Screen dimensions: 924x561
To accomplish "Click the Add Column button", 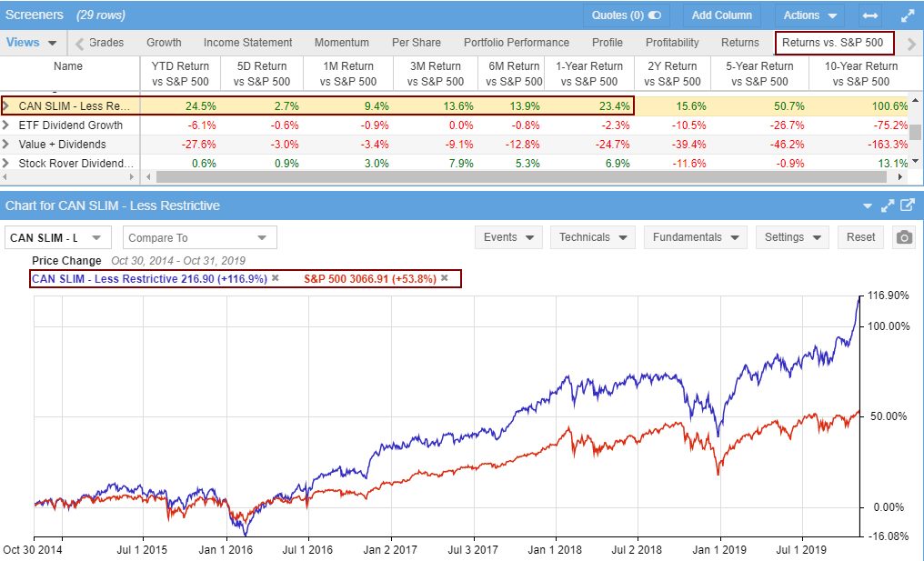I will pos(721,15).
